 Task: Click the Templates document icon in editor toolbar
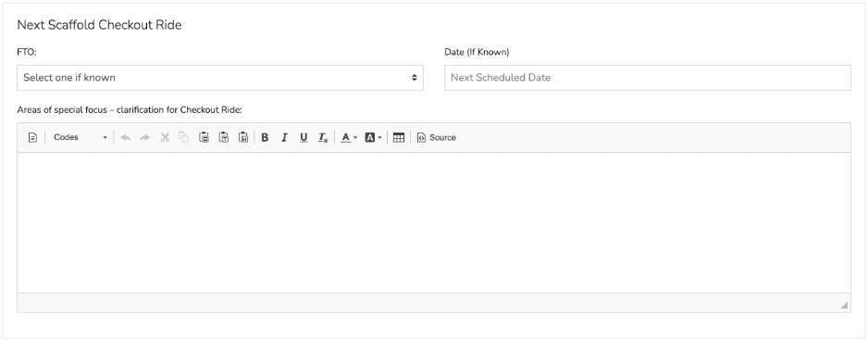[x=32, y=137]
